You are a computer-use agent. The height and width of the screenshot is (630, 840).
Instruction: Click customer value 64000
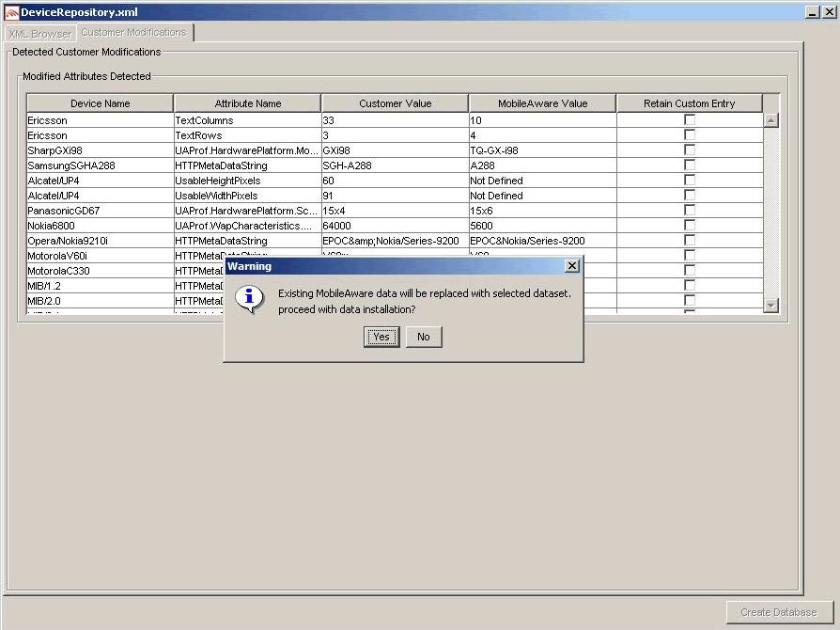[x=395, y=225]
